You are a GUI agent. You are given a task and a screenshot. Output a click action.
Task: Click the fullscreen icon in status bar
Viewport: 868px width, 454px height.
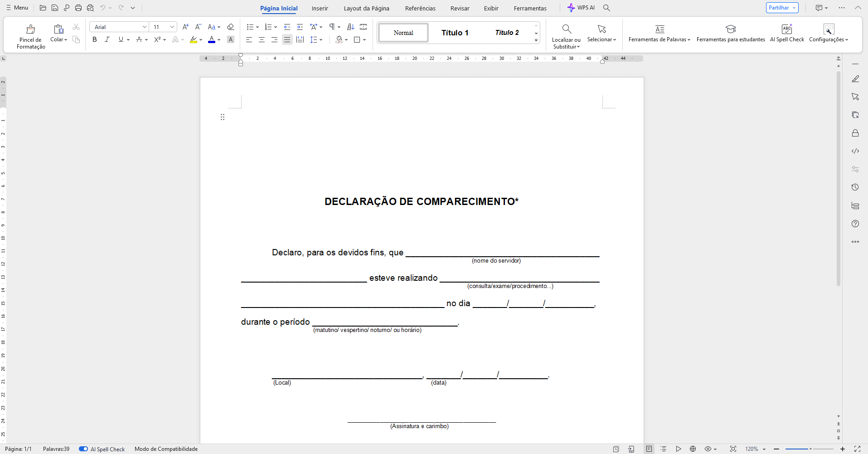[857, 449]
